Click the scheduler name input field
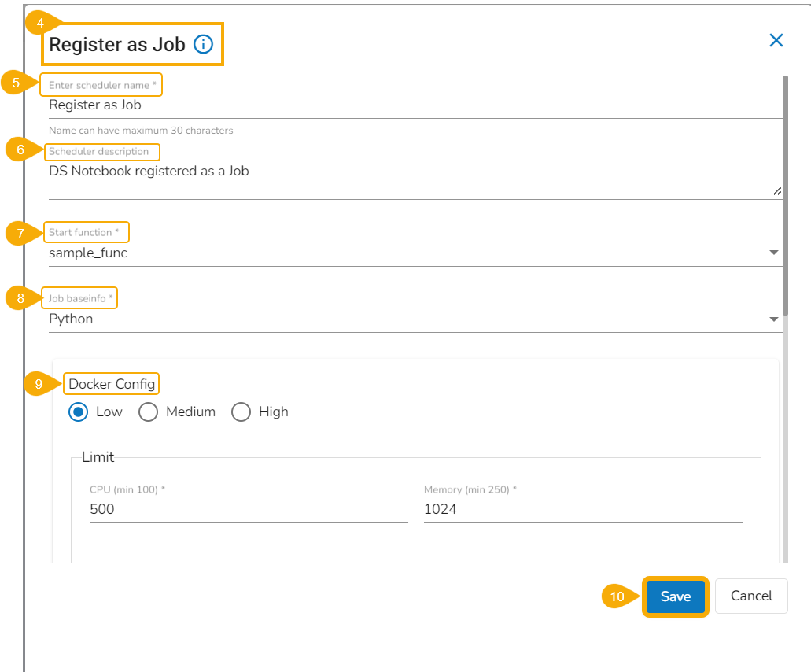The height and width of the screenshot is (672, 811). 393,105
